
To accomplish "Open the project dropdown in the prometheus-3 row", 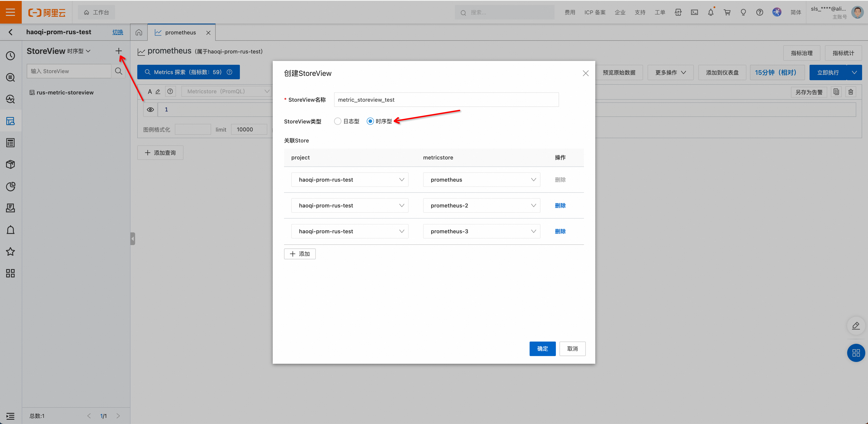I will 350,231.
